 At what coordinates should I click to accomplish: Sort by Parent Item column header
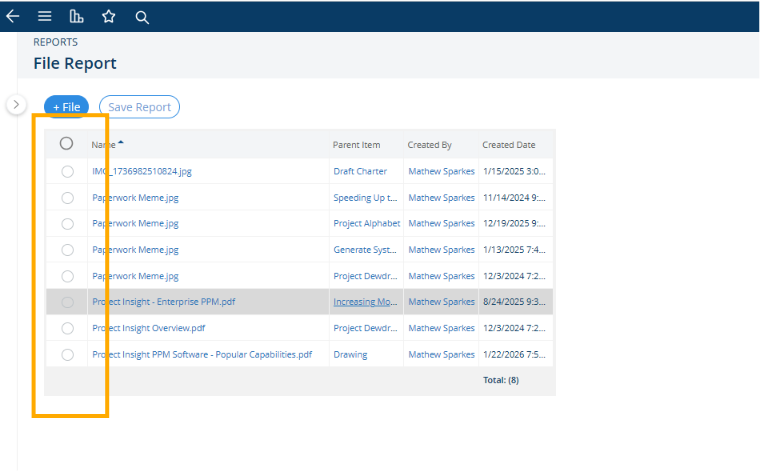pos(356,144)
